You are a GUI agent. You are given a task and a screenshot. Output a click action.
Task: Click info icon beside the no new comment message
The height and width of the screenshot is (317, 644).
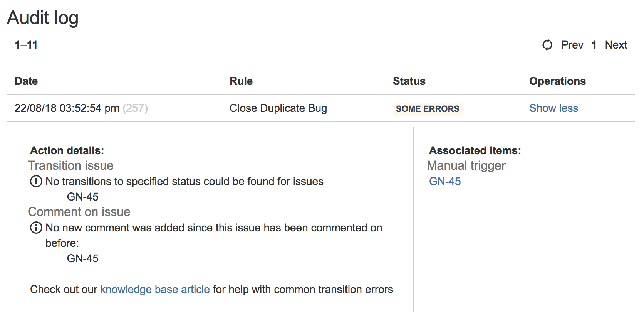36,228
